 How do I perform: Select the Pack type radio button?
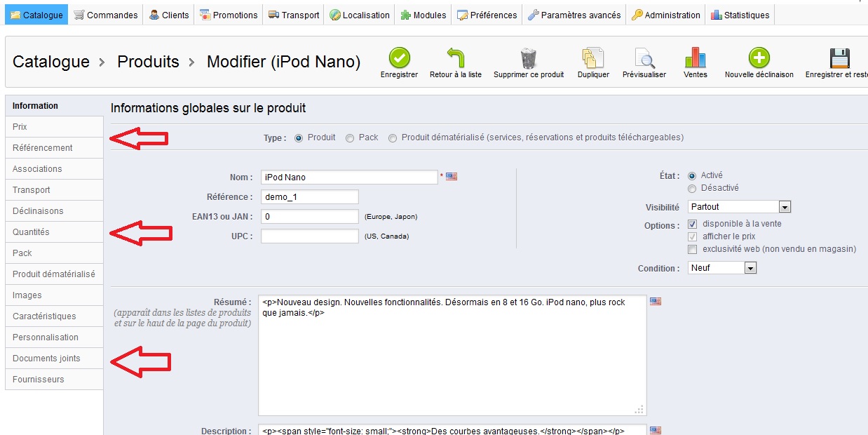pos(350,138)
